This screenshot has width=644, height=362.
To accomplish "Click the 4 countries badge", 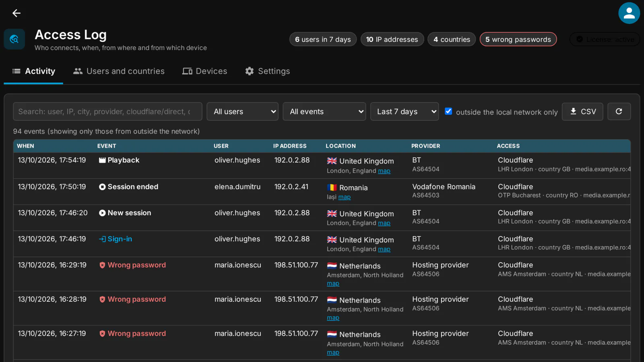I will (x=452, y=39).
